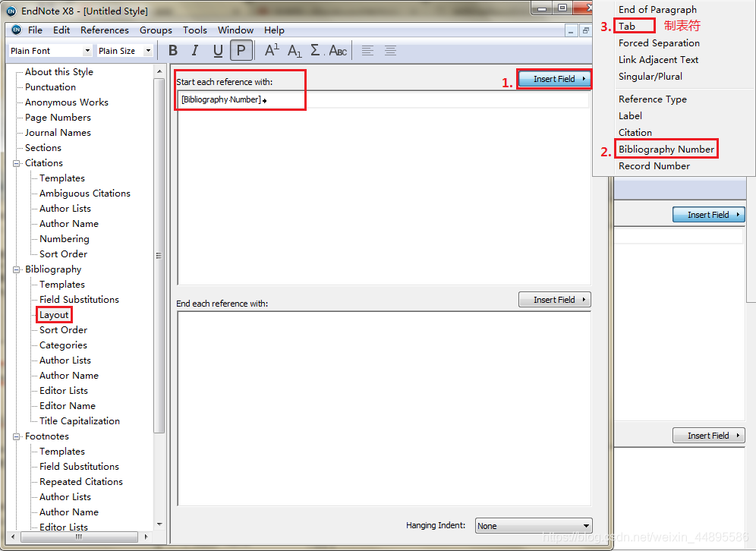The width and height of the screenshot is (756, 551).
Task: Click End each reference text area
Action: 384,408
